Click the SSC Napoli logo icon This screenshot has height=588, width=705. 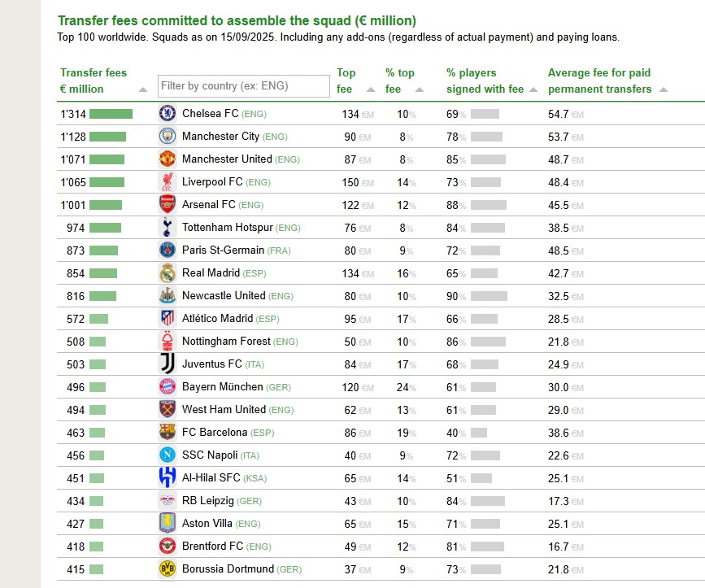[x=168, y=455]
